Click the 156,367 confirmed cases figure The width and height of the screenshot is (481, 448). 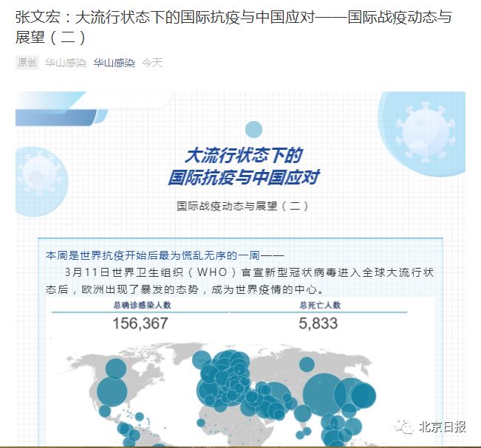click(x=140, y=323)
